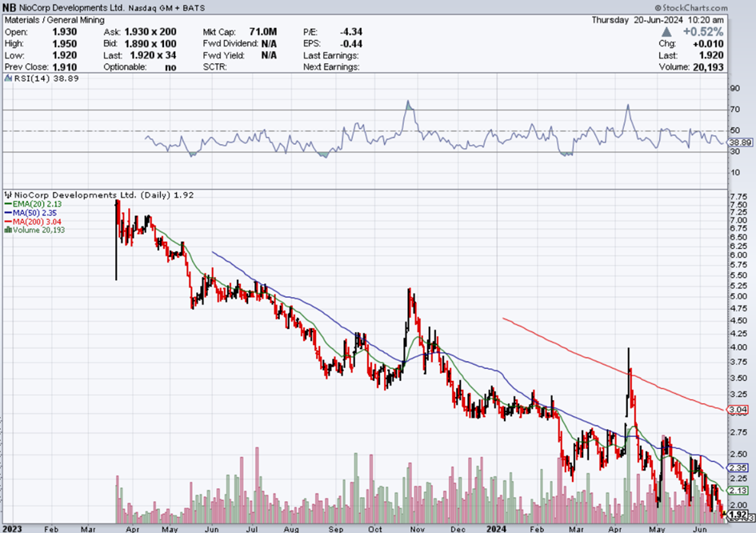Click the price bar chart icon before NioCorp (Daily)
The height and width of the screenshot is (533, 756).
click(8, 194)
